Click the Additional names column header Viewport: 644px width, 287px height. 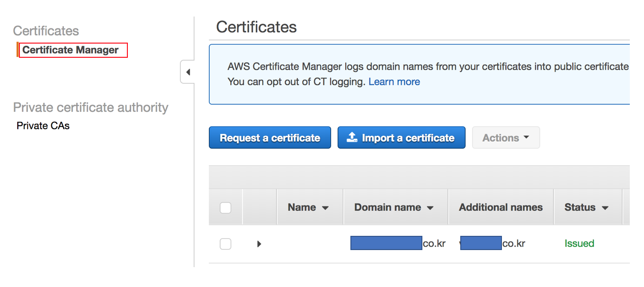501,207
